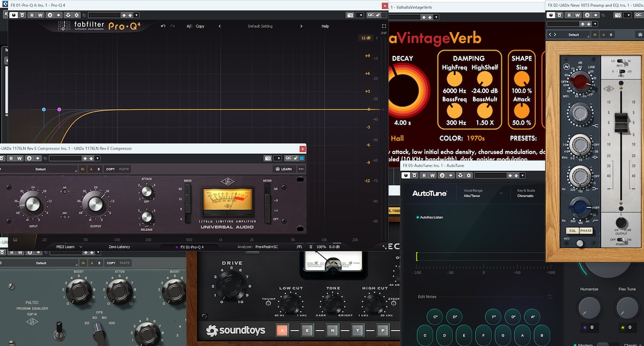Take snapshot of Pro-Q 4 plugin window
The width and height of the screenshot is (644, 346).
[350, 15]
